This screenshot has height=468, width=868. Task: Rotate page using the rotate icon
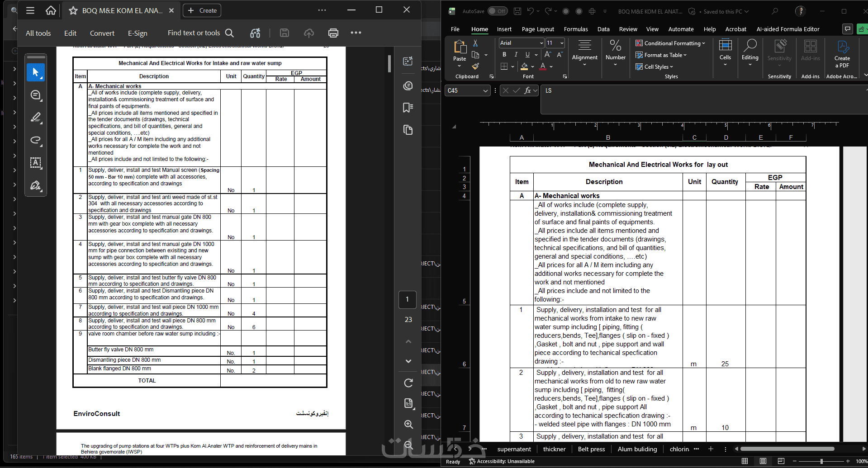pos(408,383)
